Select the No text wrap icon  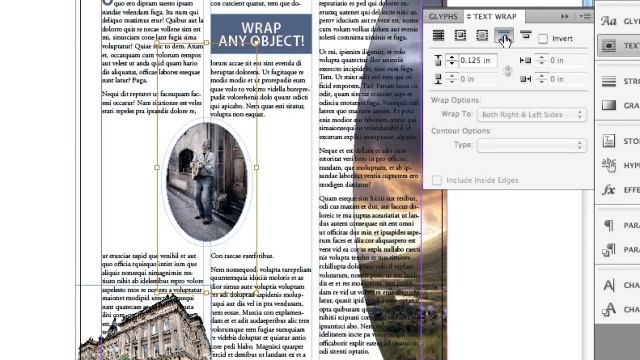438,36
